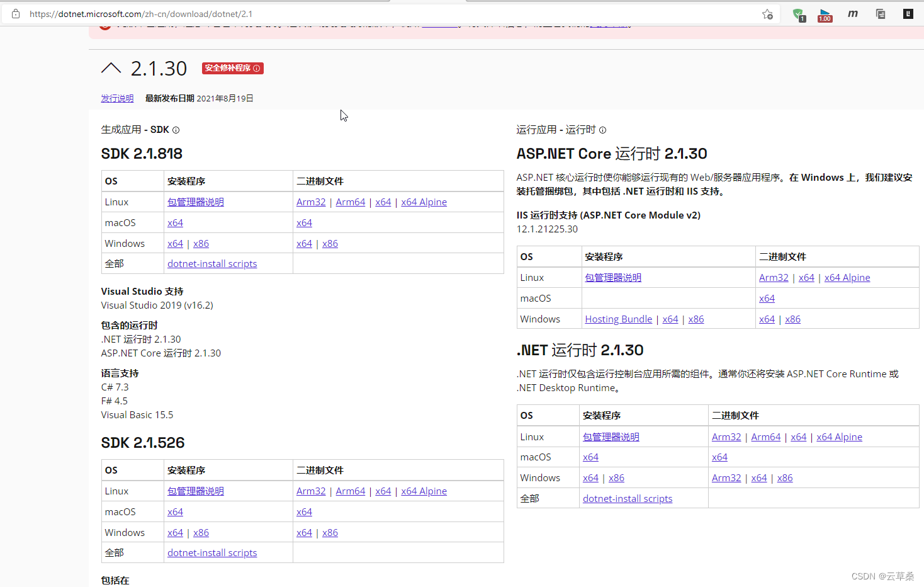Select the 'SDK 2.1.818' heading text
Screen dimensions: 924x587
pyautogui.click(x=142, y=154)
